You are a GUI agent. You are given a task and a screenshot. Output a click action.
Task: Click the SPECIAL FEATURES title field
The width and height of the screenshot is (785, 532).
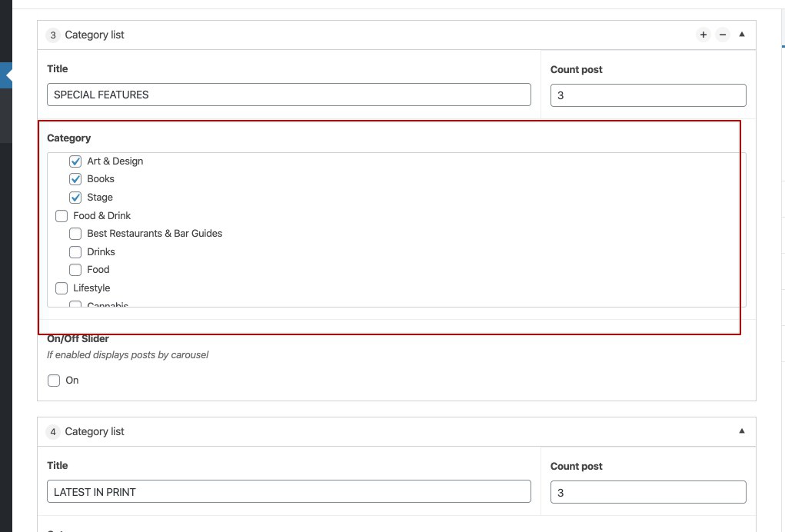point(288,95)
